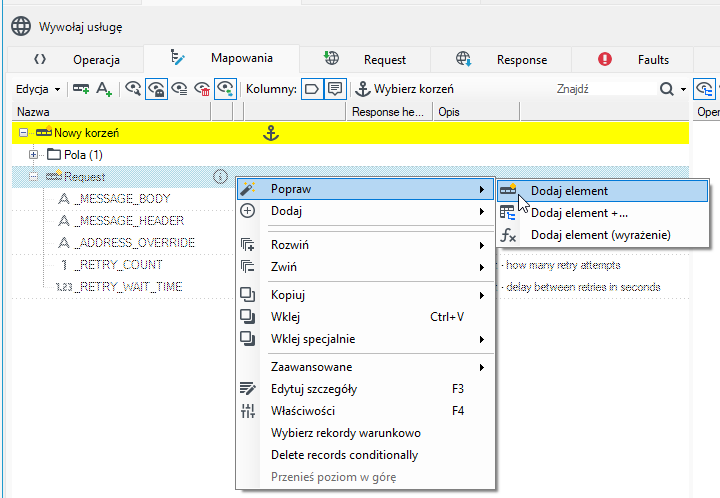Click the Opis column header
Viewport: 720px width, 498px height.
click(477, 112)
